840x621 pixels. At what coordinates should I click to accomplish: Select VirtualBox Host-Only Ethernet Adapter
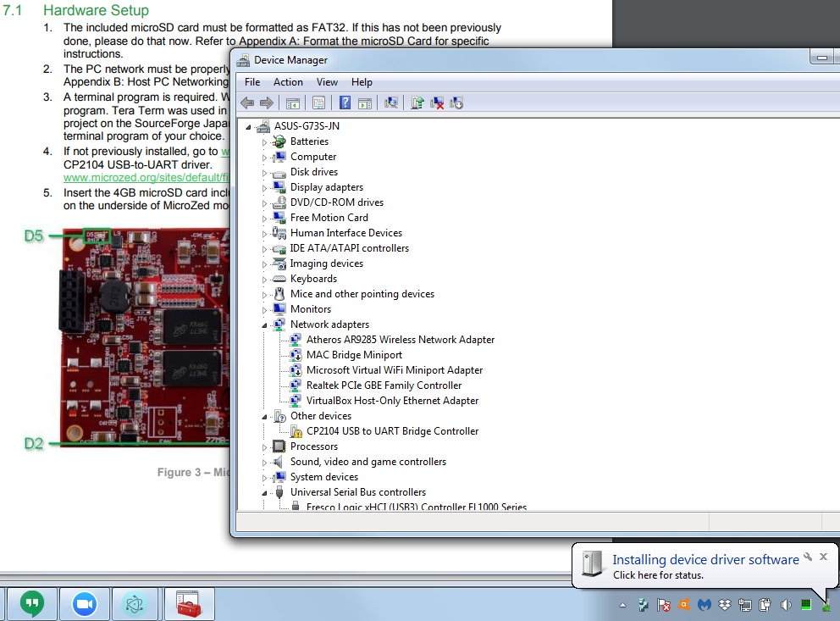pyautogui.click(x=392, y=401)
